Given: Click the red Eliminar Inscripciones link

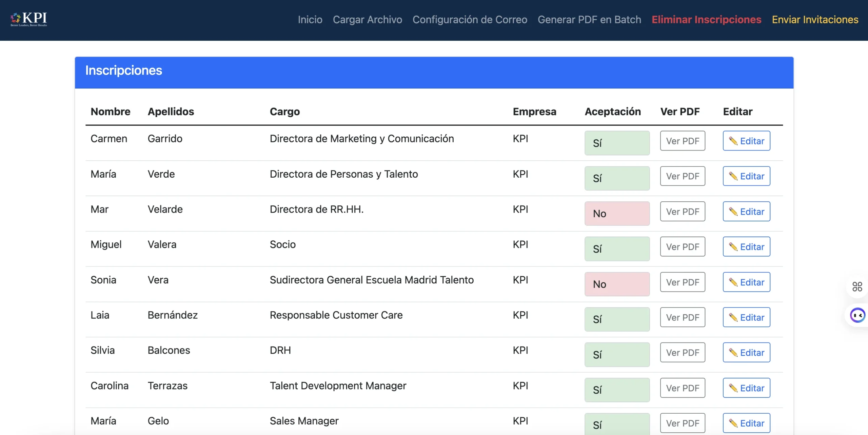Looking at the screenshot, I should click(x=706, y=20).
